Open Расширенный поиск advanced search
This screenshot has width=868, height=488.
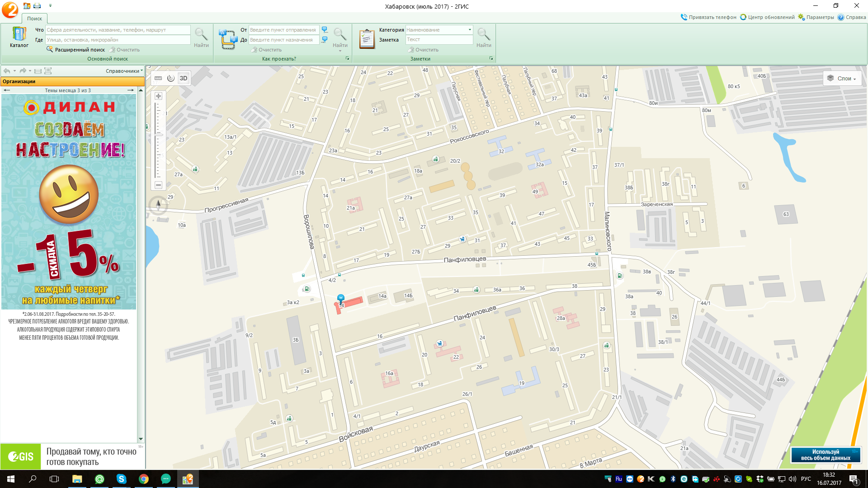[x=75, y=50]
